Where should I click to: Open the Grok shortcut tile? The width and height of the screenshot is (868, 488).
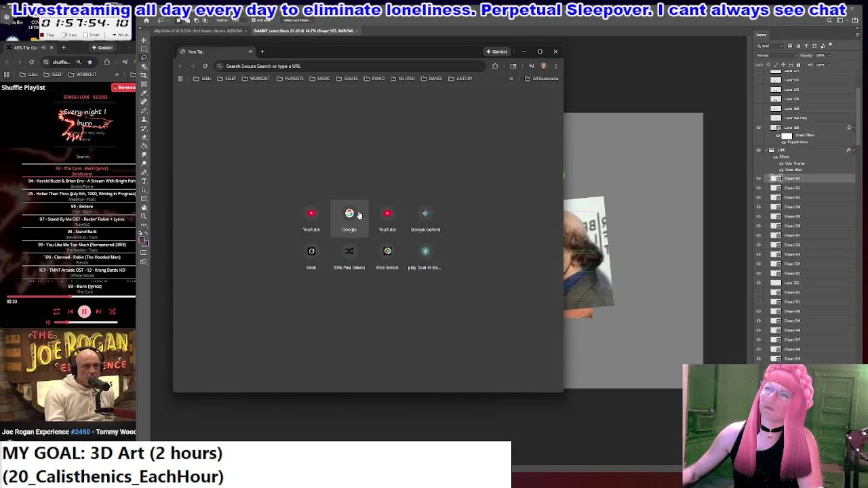point(311,257)
